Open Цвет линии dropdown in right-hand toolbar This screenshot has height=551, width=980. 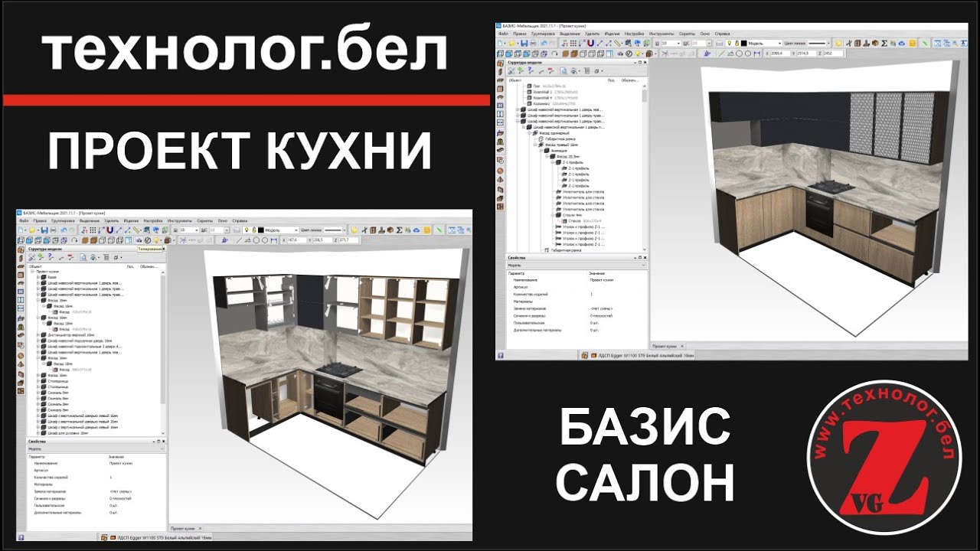point(819,43)
